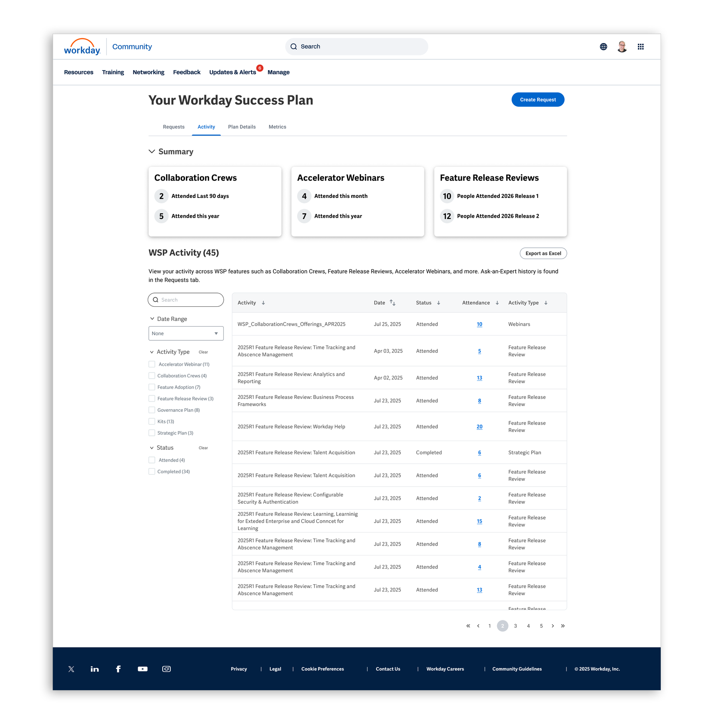Go to previous page with single left arrow
Viewport: 705px width, 728px height.
[478, 626]
